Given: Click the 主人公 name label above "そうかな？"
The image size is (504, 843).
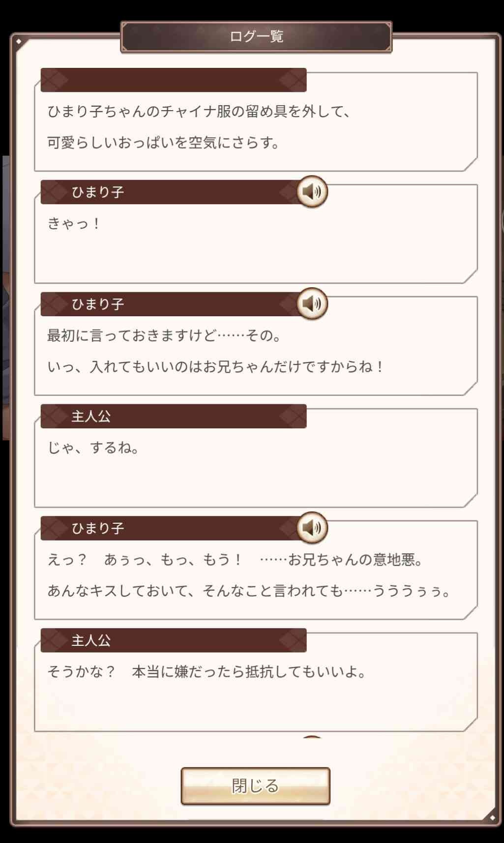Looking at the screenshot, I should (91, 640).
